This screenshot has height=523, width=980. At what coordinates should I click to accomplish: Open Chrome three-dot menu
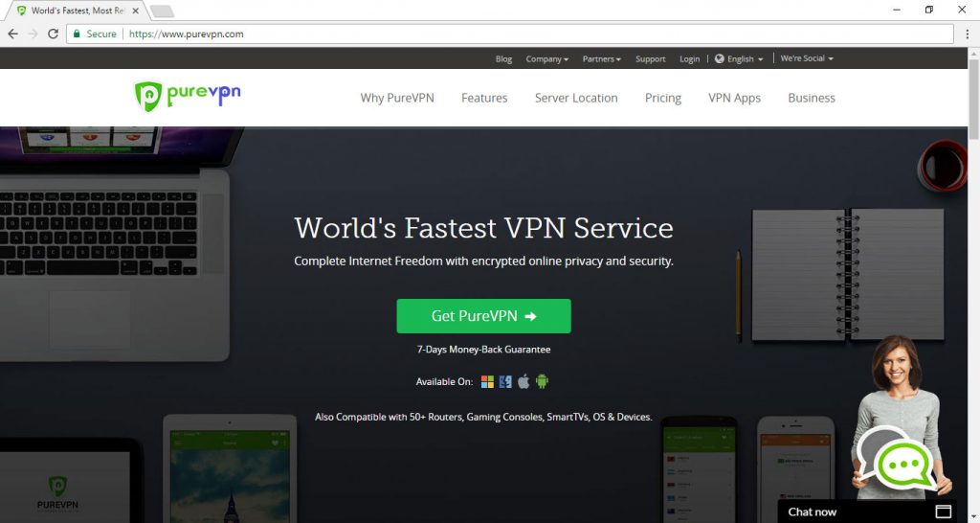(967, 34)
